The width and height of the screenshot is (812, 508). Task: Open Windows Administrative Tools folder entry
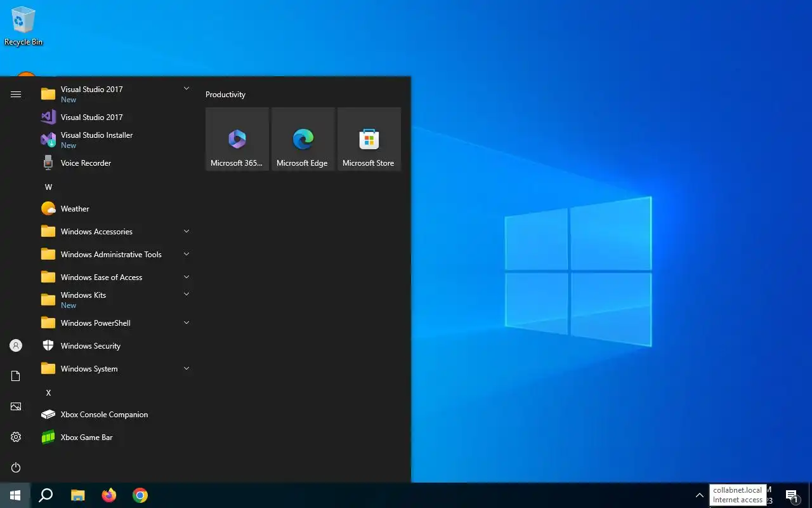(x=115, y=255)
